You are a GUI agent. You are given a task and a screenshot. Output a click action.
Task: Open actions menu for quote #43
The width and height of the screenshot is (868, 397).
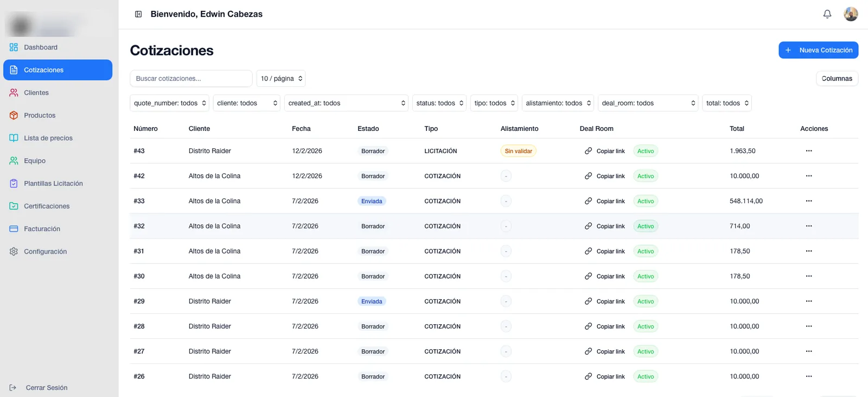tap(809, 151)
